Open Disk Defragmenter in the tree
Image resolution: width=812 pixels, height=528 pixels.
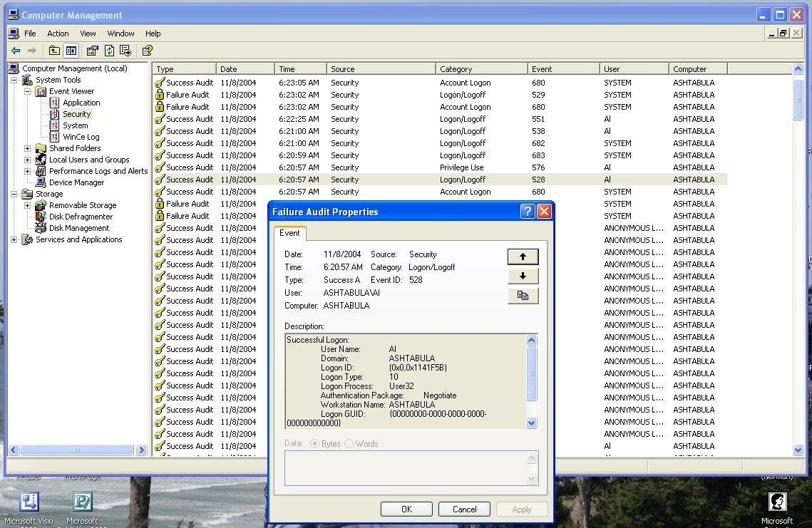[x=81, y=217]
